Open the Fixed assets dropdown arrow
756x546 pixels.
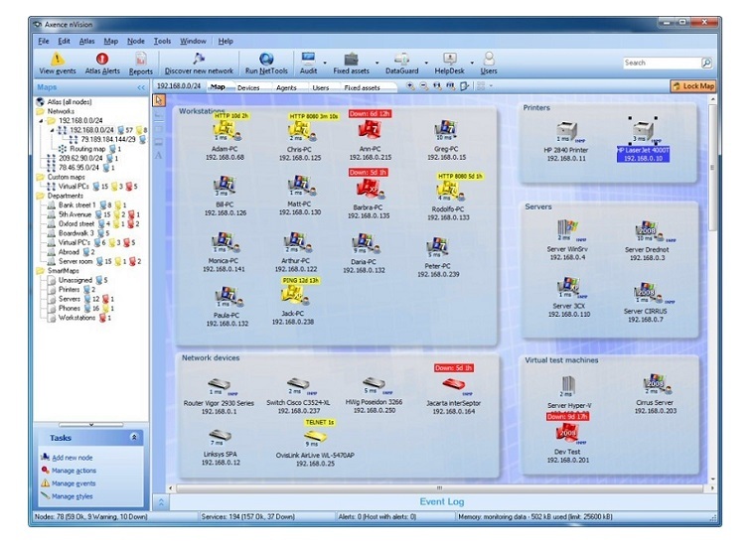tap(378, 64)
